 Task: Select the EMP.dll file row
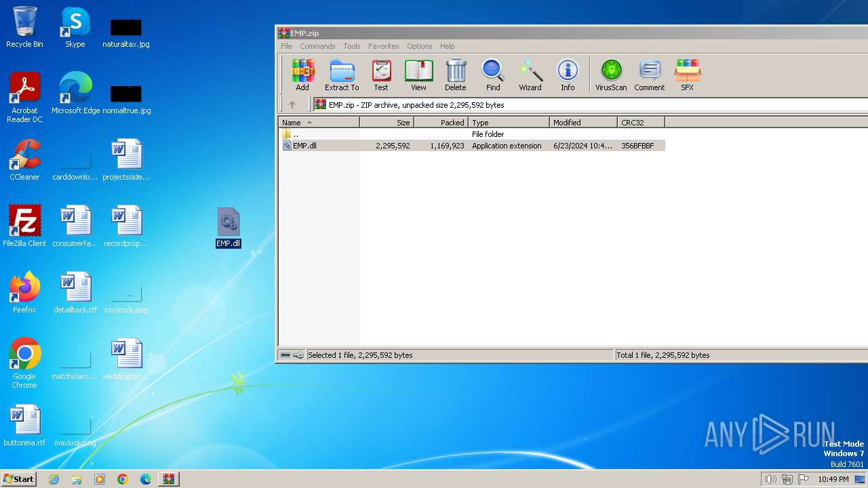[472, 146]
